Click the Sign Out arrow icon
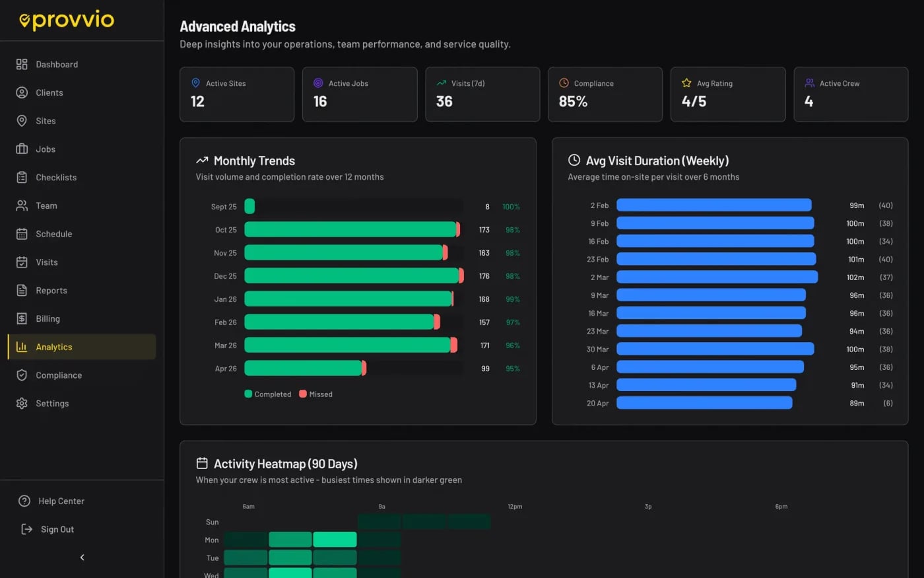924x578 pixels. 27,529
